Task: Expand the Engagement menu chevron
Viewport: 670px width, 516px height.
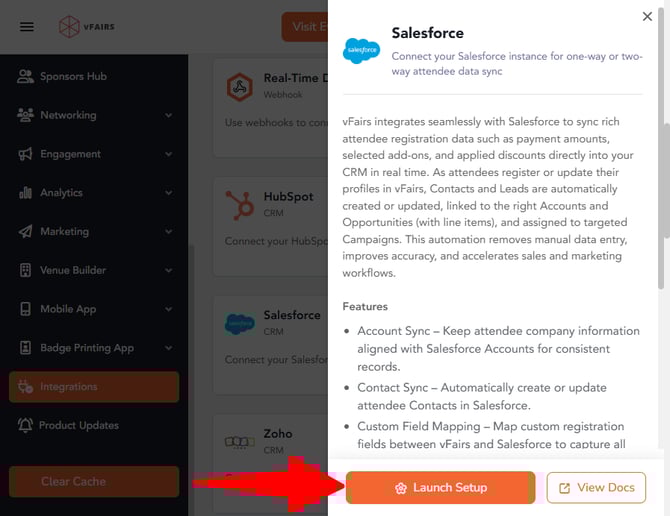Action: click(x=168, y=154)
